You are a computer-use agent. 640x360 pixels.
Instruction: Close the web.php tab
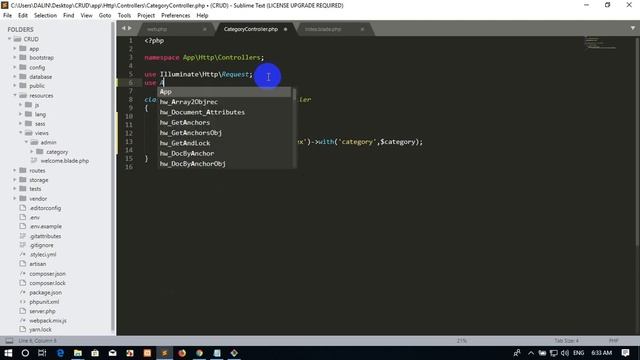pos(204,29)
